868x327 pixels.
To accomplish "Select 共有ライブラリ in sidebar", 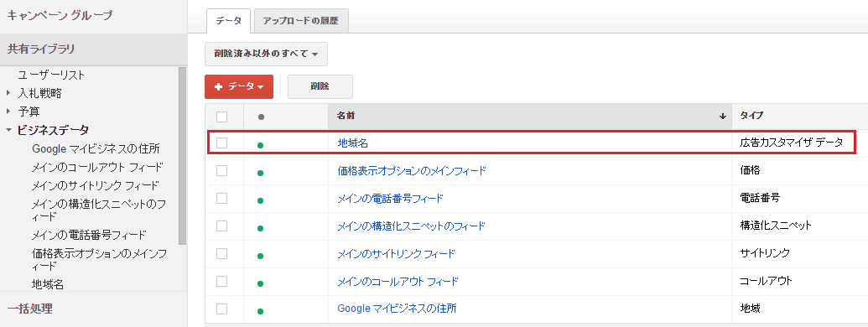I will pyautogui.click(x=42, y=49).
